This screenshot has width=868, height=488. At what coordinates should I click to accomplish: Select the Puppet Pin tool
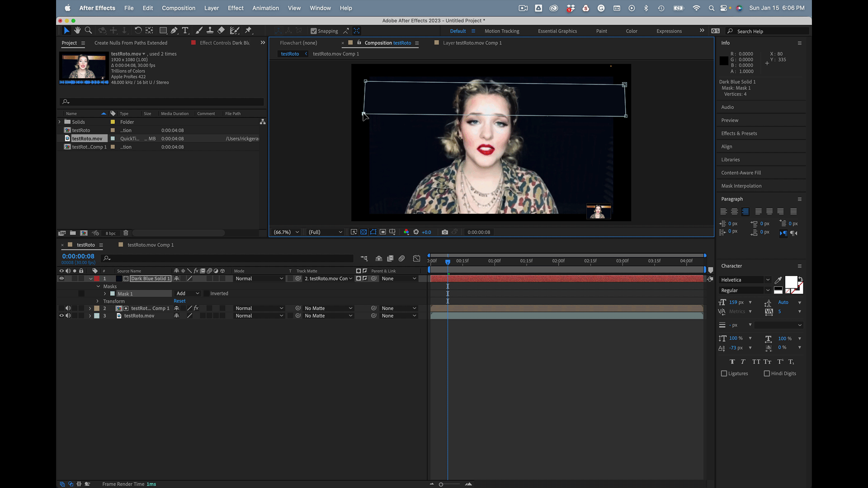[x=248, y=30]
